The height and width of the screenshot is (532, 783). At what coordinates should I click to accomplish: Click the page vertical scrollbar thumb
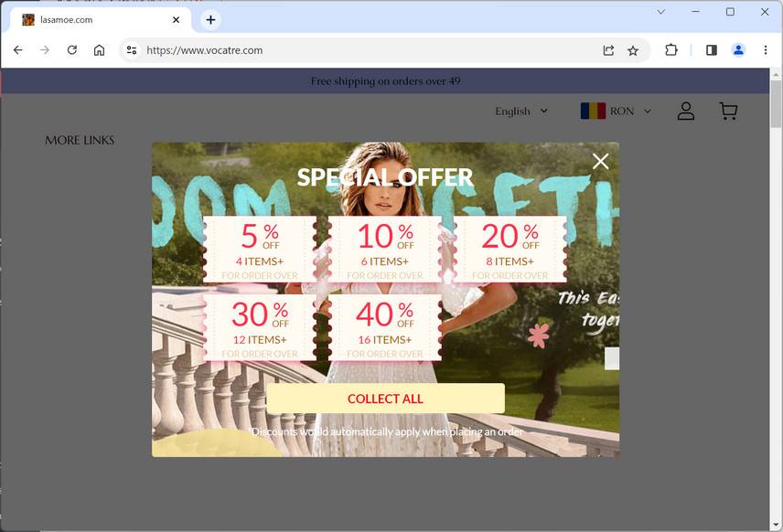point(776,104)
